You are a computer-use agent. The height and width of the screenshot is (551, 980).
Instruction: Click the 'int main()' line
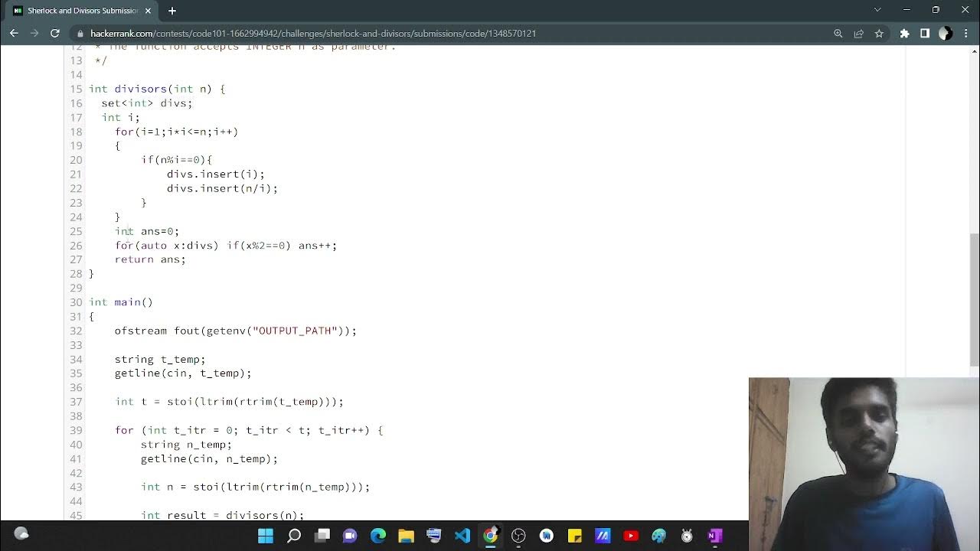click(x=121, y=302)
